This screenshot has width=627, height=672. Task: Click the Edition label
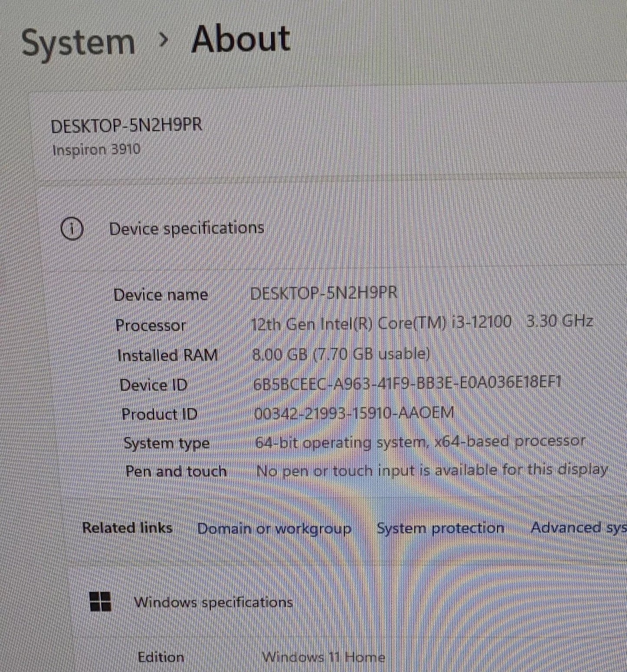[x=161, y=657]
